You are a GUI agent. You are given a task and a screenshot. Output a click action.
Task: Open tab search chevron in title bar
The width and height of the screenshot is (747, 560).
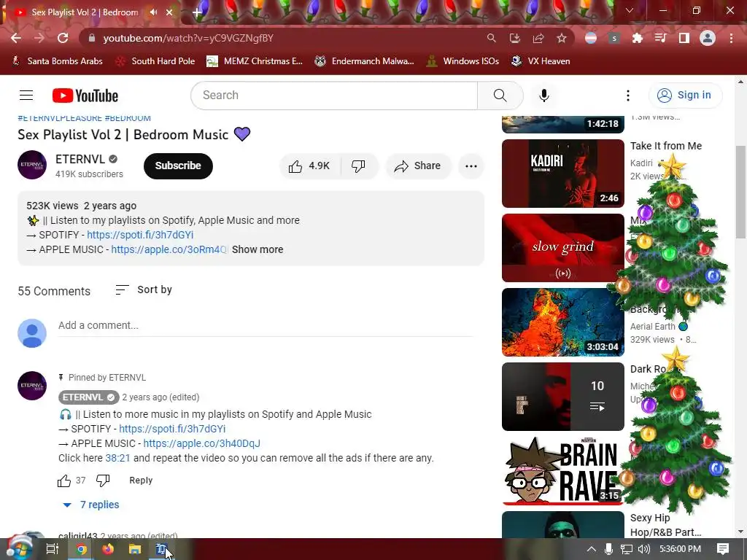[x=630, y=10]
